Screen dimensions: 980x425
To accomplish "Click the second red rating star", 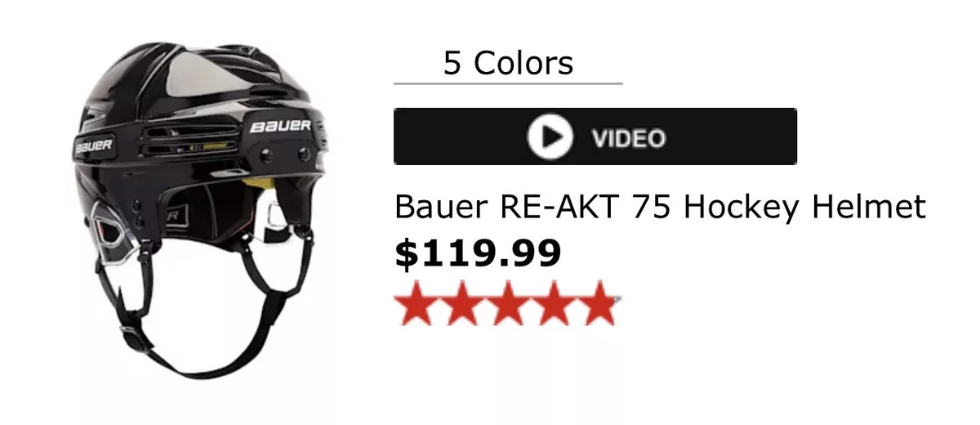I will click(461, 302).
